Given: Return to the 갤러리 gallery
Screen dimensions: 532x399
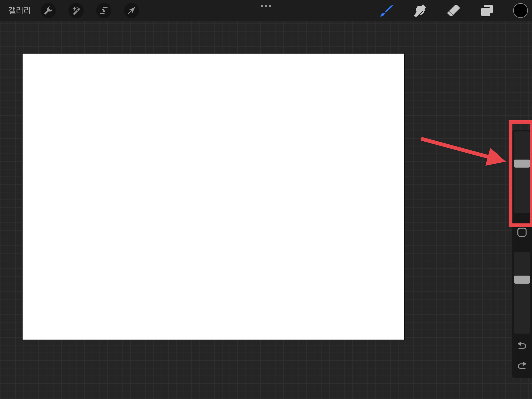Looking at the screenshot, I should point(19,11).
